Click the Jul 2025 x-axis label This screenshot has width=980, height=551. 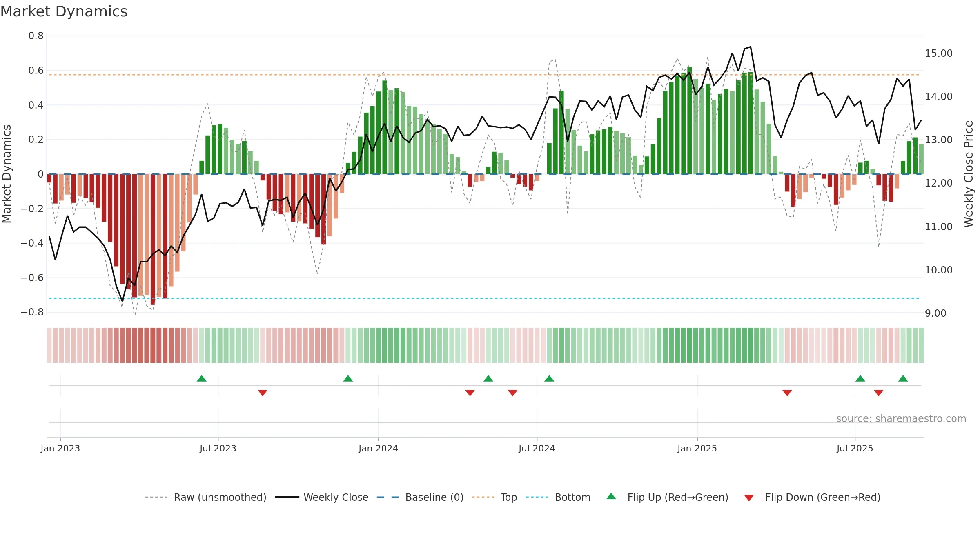coord(855,448)
